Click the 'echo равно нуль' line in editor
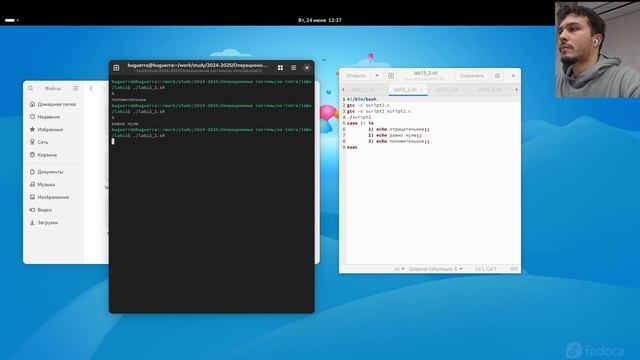640x360 pixels. pos(395,135)
